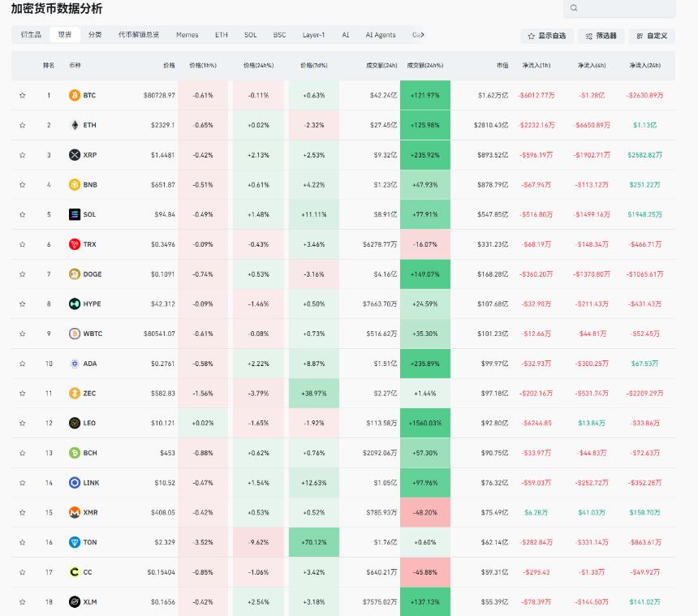This screenshot has height=616, width=698.
Task: Sort by the 市值 column header
Action: pyautogui.click(x=502, y=66)
